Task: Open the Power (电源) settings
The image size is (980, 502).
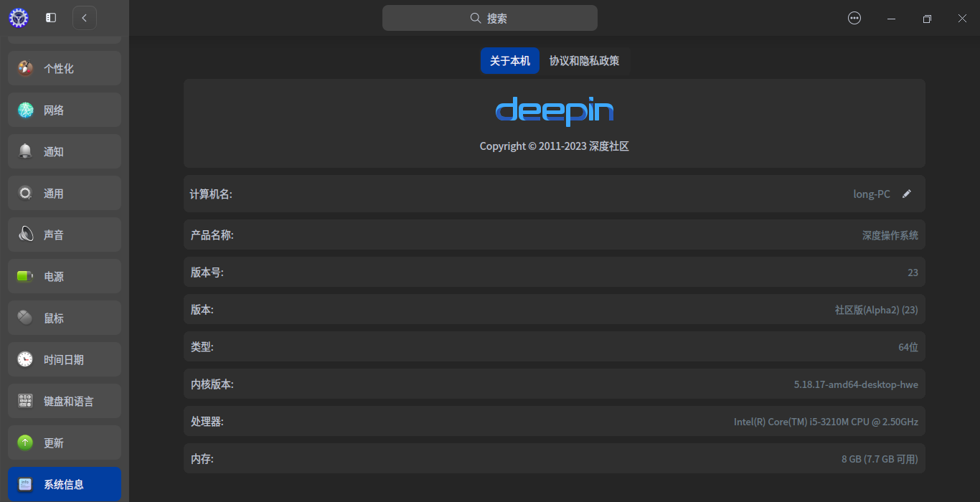Action: coord(65,276)
